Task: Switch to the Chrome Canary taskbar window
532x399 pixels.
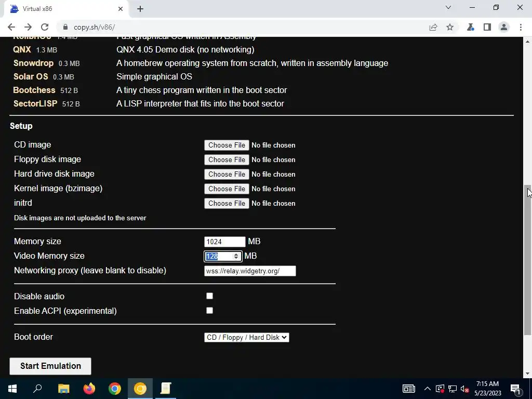Action: [140, 389]
